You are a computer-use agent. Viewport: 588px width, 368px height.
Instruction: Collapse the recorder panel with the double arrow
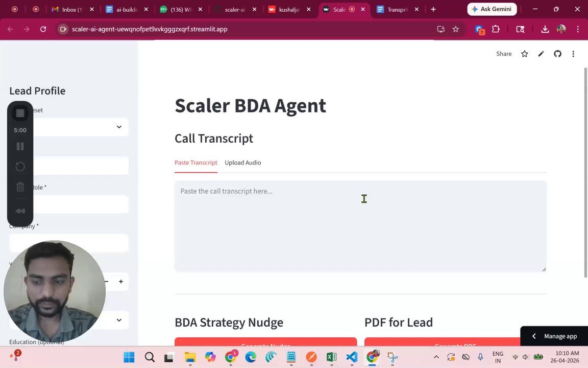20,211
